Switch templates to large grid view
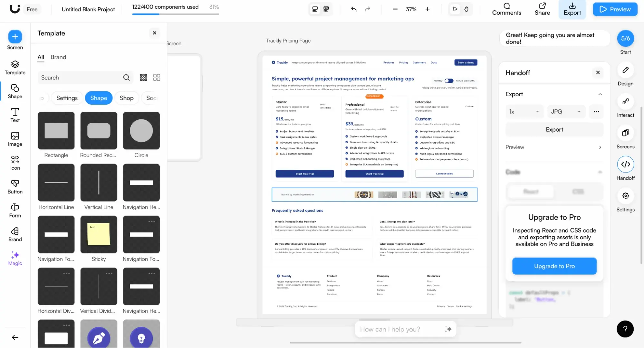644x348 pixels. (157, 78)
